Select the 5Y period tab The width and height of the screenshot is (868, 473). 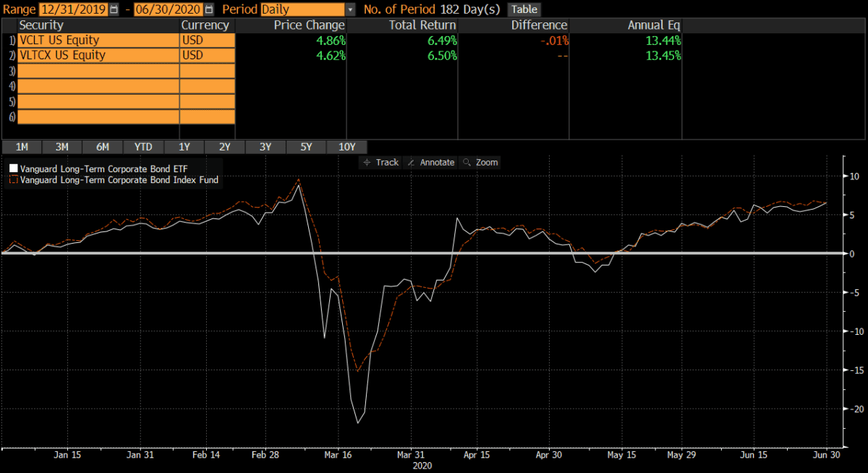click(x=306, y=147)
